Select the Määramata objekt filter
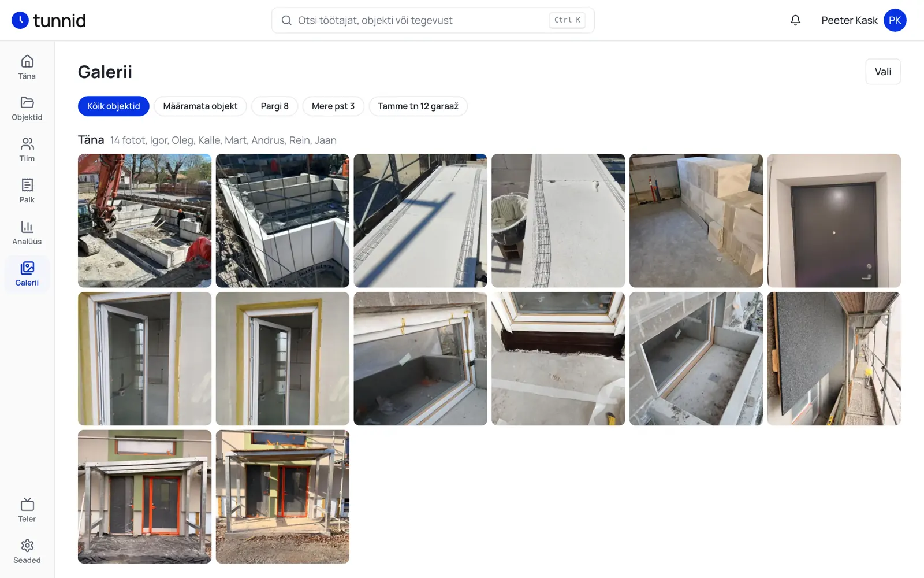The image size is (924, 578). tap(200, 106)
